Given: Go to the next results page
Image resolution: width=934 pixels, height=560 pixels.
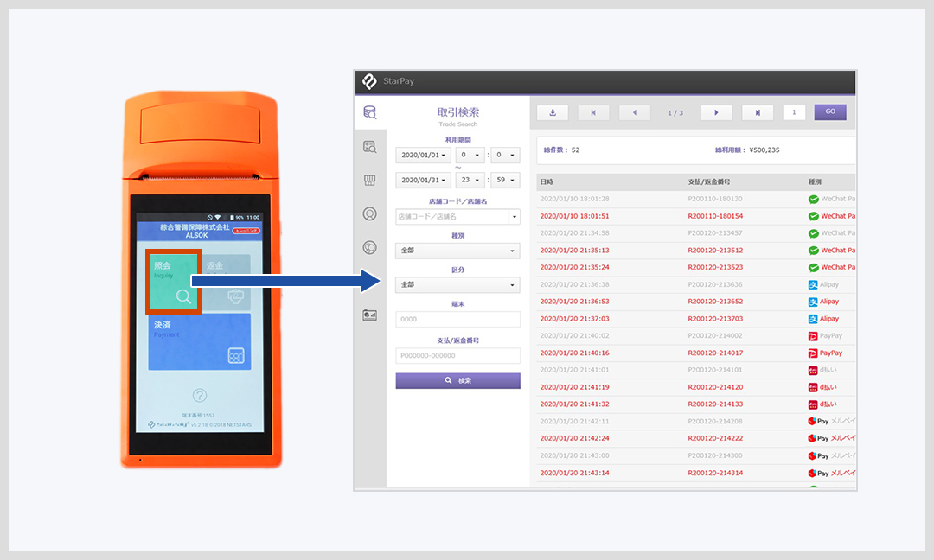Looking at the screenshot, I should click(x=716, y=112).
